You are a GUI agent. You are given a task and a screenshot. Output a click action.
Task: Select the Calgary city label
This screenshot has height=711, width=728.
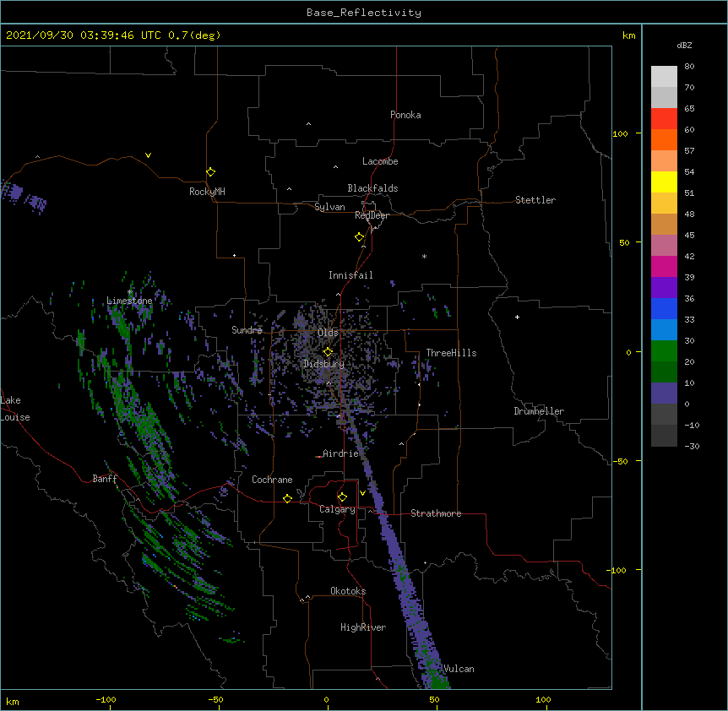point(338,509)
